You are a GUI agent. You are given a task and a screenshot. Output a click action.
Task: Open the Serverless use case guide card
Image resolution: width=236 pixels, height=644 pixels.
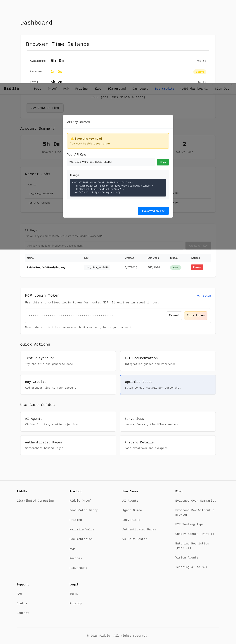168,421
